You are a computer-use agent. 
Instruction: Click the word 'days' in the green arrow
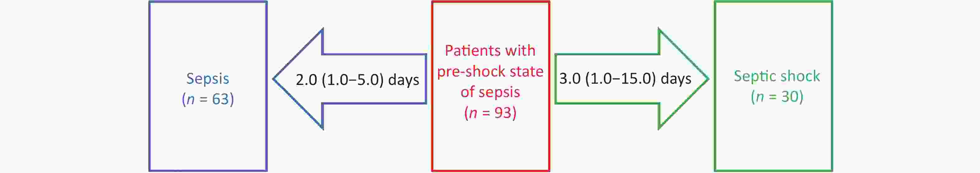click(676, 79)
